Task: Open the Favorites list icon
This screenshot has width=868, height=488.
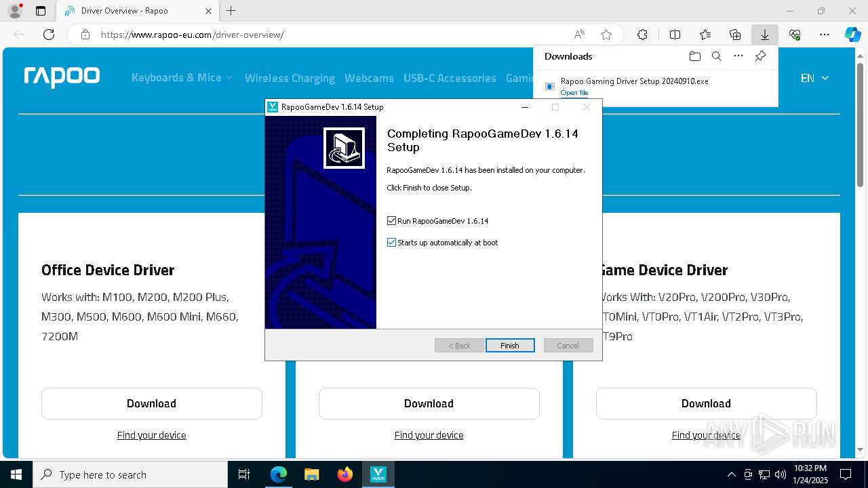Action: point(705,35)
